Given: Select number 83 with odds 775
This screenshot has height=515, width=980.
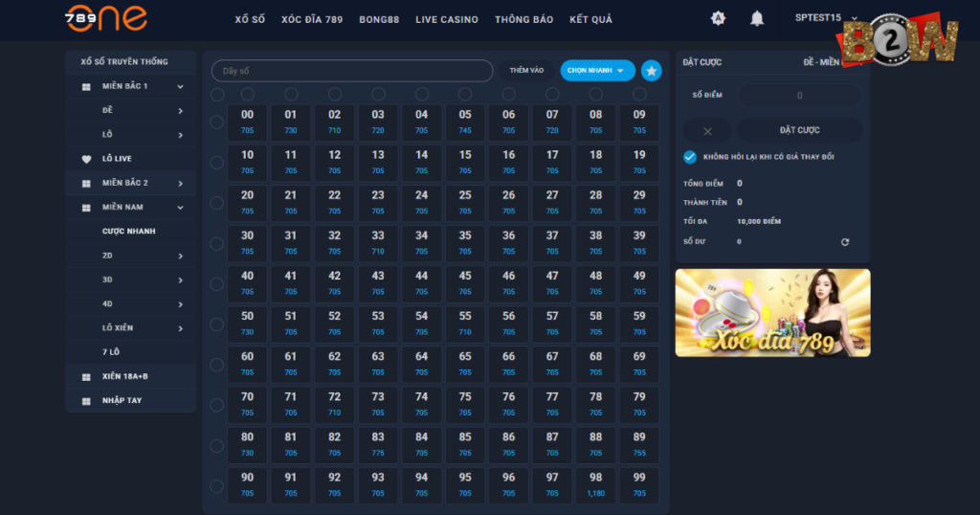Looking at the screenshot, I should click(x=378, y=444).
